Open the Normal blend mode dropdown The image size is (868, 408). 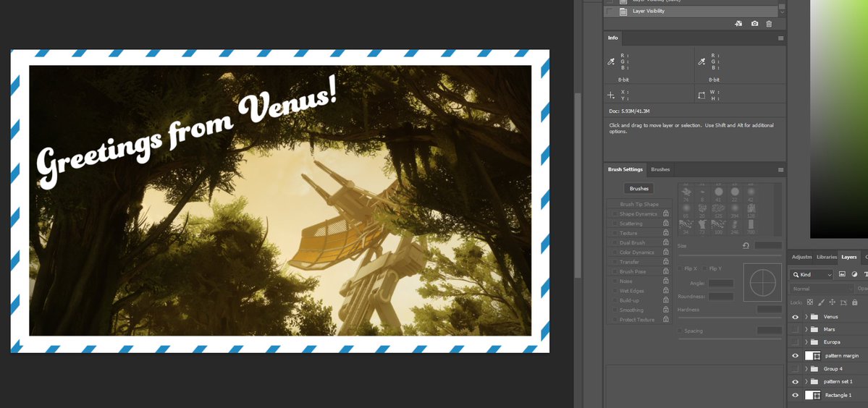(822, 289)
